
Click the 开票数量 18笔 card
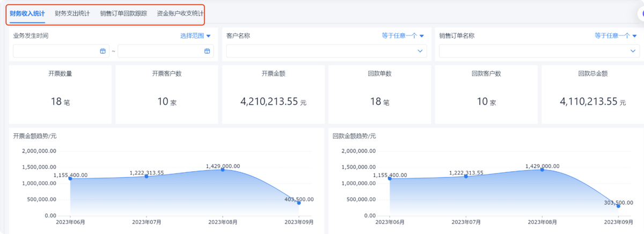(x=60, y=94)
